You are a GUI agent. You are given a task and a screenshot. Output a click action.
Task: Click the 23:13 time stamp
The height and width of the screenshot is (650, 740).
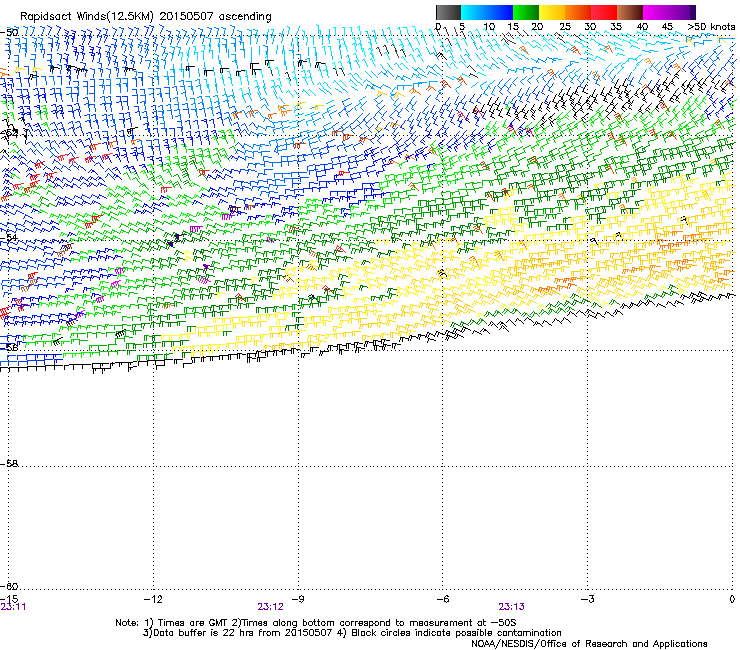512,607
